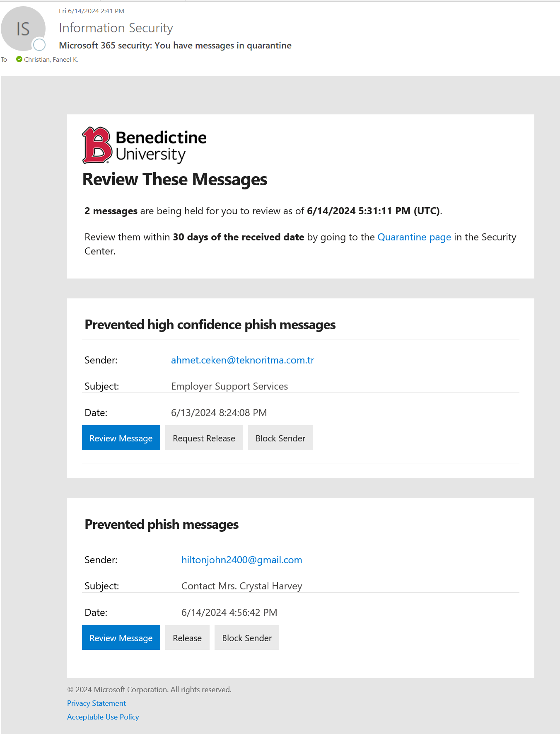Click the email subject line about quarantine
The width and height of the screenshot is (560, 734).
click(x=175, y=46)
